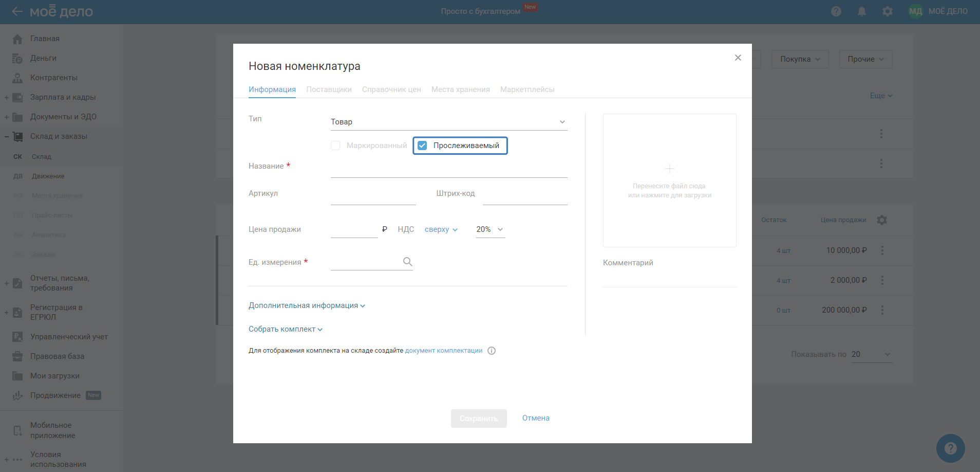The height and width of the screenshot is (472, 980).
Task: Open floating help chat button
Action: tap(950, 448)
